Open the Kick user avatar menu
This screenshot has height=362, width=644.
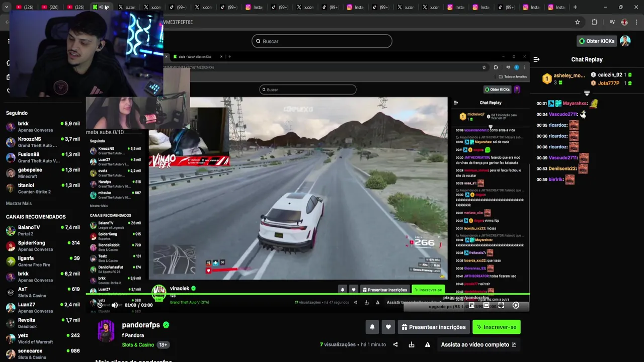click(x=625, y=41)
